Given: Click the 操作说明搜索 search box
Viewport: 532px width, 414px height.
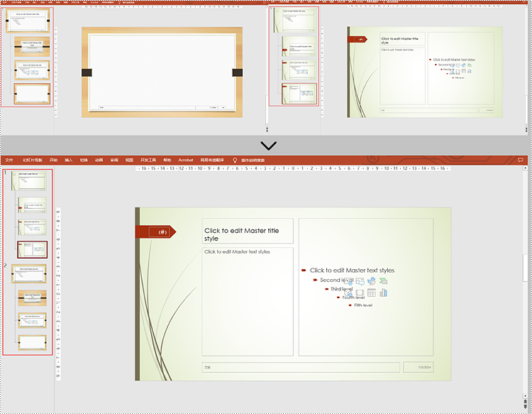Looking at the screenshot, I should pyautogui.click(x=253, y=160).
